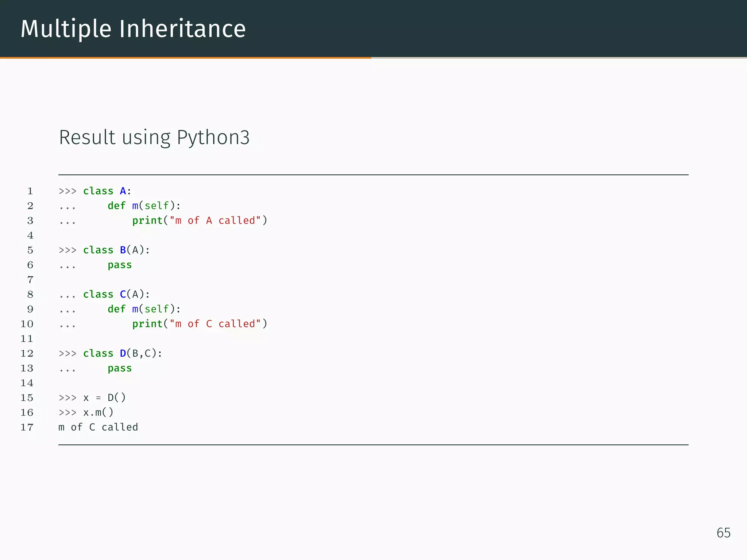Click the orange progress bar under title
Image resolution: width=747 pixels, height=560 pixels.
coord(186,58)
